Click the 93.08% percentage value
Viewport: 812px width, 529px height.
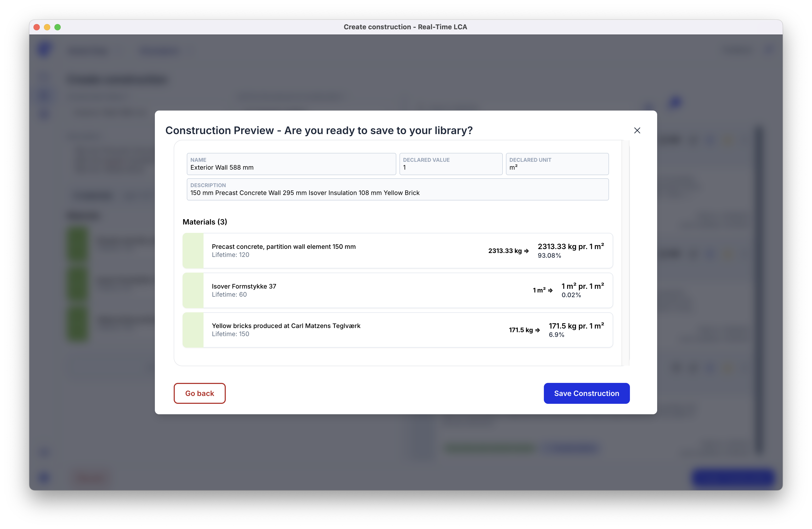pyautogui.click(x=549, y=256)
